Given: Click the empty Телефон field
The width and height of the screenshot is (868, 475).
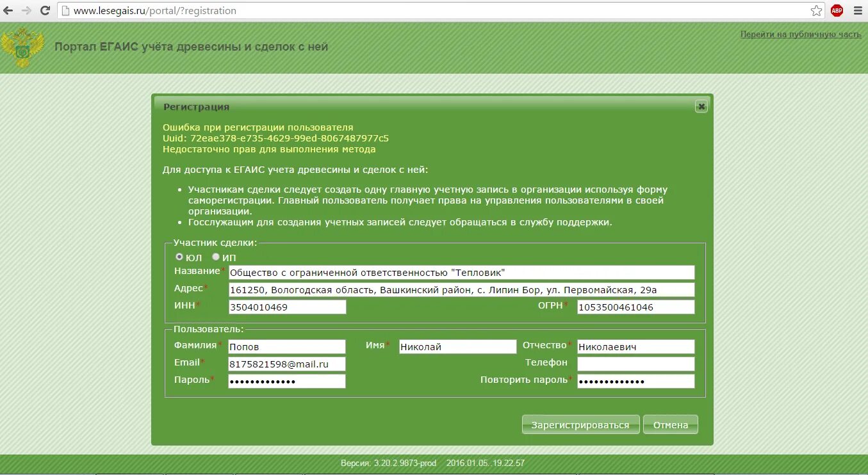Looking at the screenshot, I should tap(635, 364).
